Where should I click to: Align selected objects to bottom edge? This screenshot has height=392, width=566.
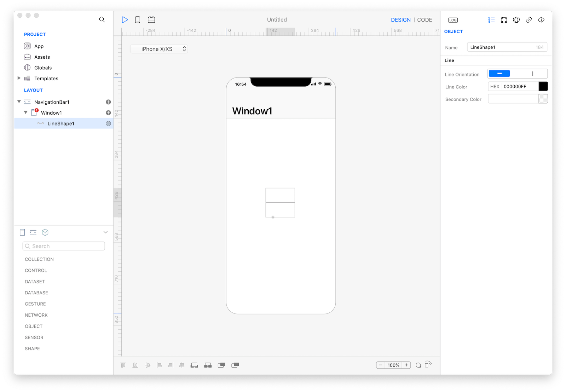(135, 365)
